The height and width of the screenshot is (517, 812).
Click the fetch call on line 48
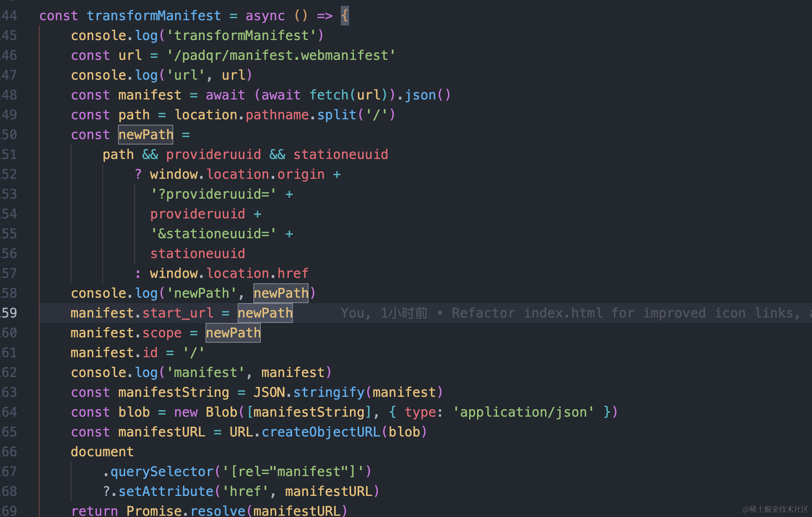pyautogui.click(x=329, y=95)
